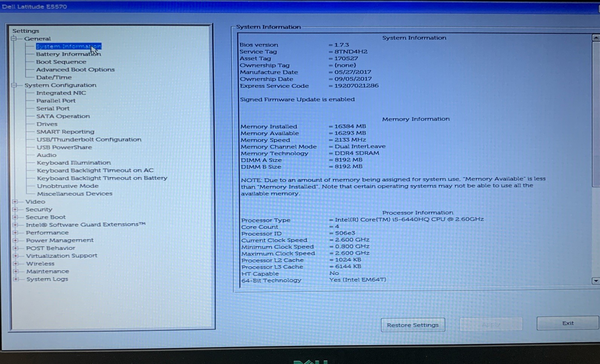Expand the Wireless node
Screen dimensions: 600x364
tap(16, 263)
